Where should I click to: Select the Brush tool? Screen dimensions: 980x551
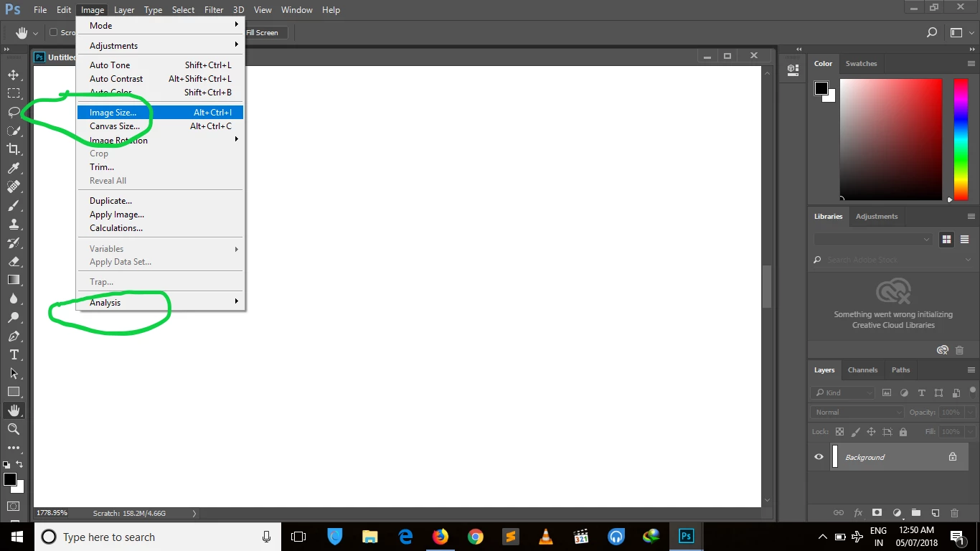pos(14,205)
